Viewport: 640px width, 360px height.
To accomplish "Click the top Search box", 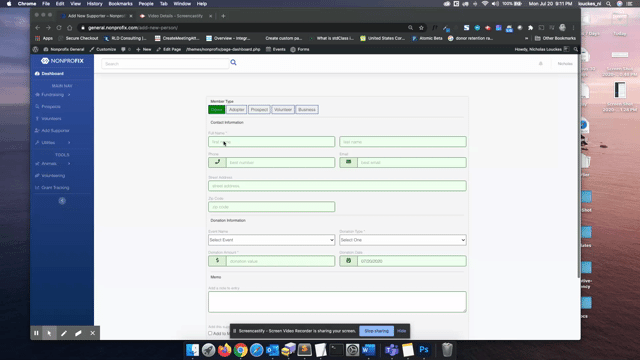I will pos(165,64).
